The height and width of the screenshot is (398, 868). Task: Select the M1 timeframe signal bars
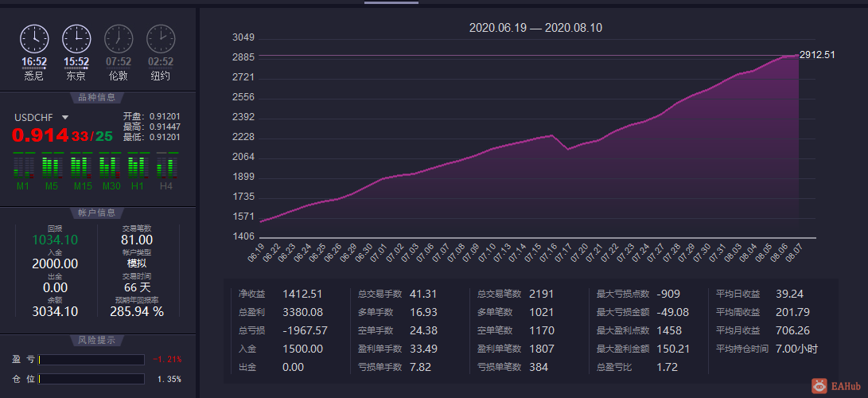[x=23, y=165]
